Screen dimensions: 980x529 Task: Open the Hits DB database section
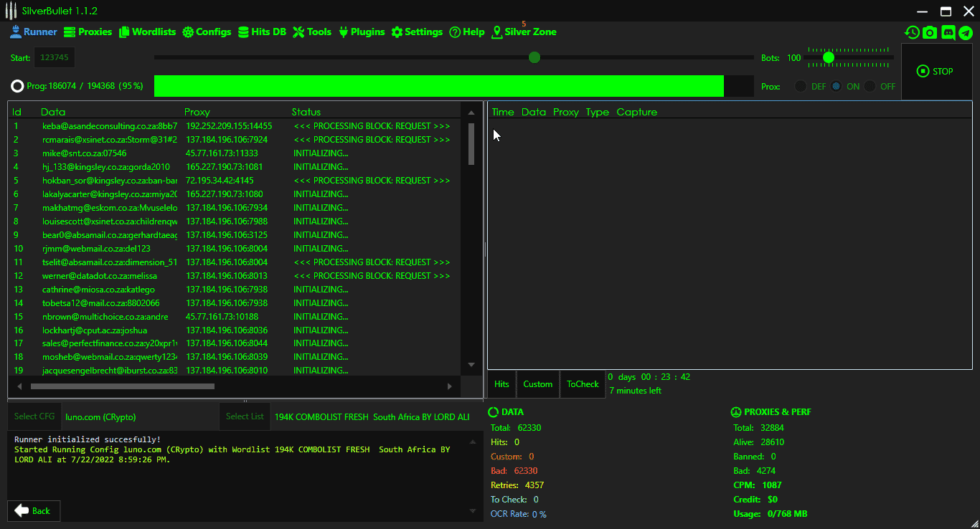262,32
